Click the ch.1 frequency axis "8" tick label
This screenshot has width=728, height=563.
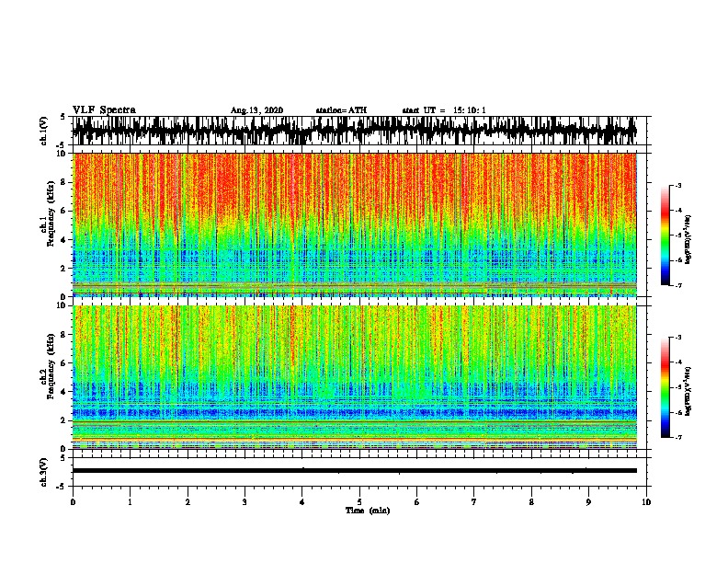(63, 182)
